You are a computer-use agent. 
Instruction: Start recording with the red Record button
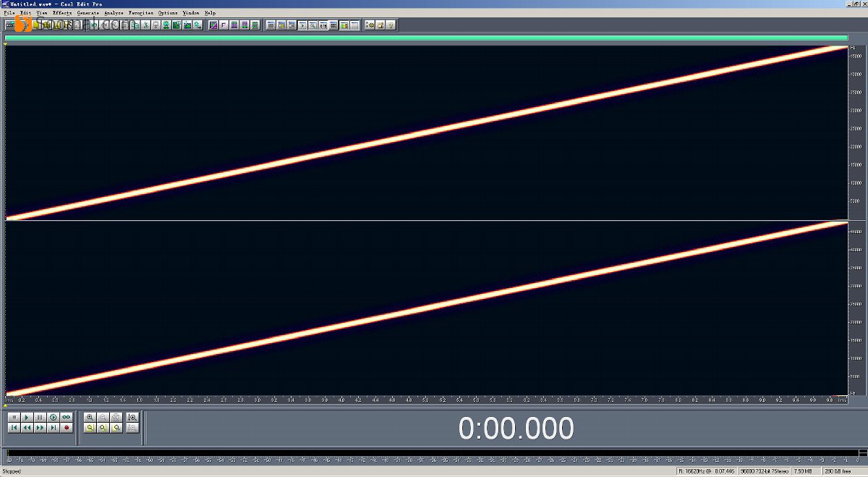(66, 428)
